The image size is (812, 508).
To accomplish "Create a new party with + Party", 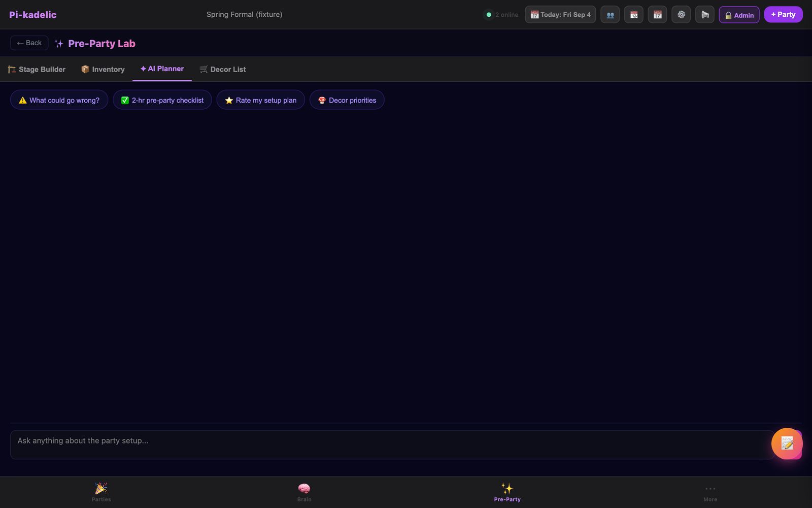I will coord(783,15).
